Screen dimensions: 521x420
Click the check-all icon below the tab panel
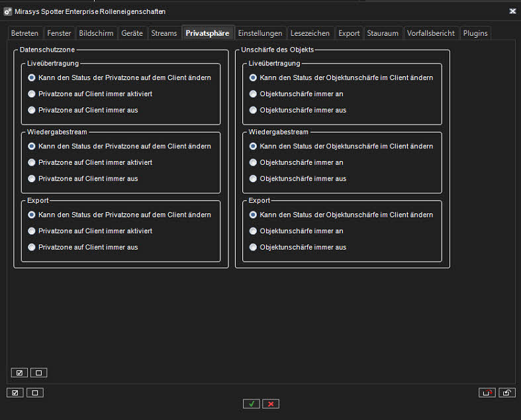pos(15,393)
